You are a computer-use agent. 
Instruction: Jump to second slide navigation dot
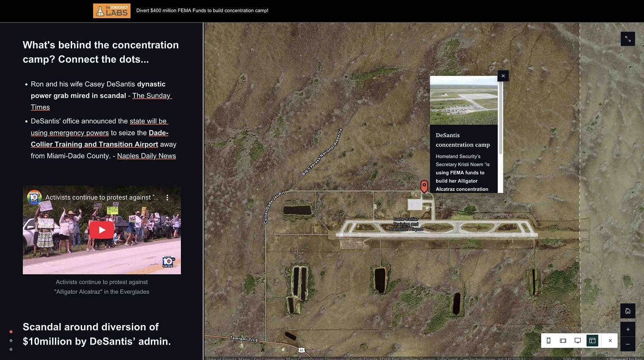[11, 341]
